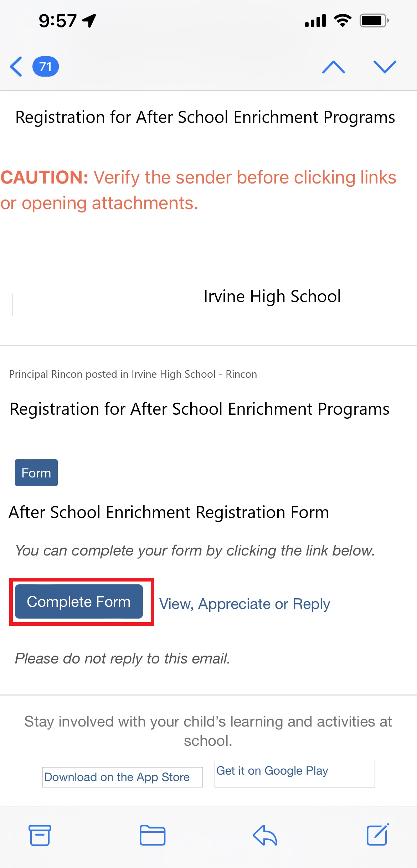Tap the back arrow to the inbox
Viewport: 417px width, 868px height.
(16, 67)
